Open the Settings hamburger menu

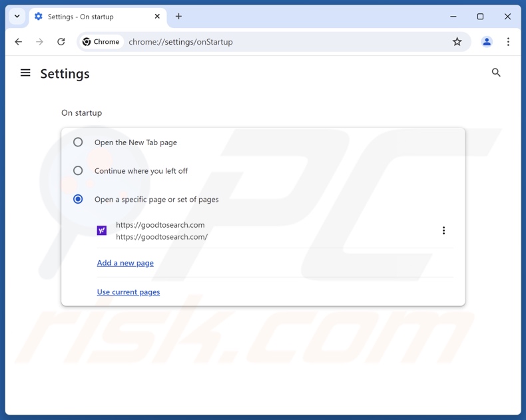tap(25, 73)
